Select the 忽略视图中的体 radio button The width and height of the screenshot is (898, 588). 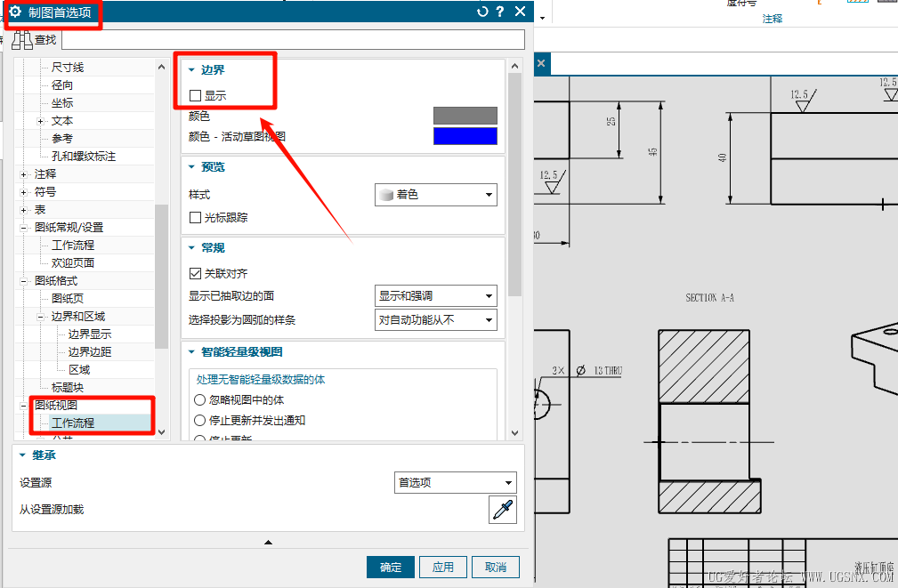click(x=200, y=399)
